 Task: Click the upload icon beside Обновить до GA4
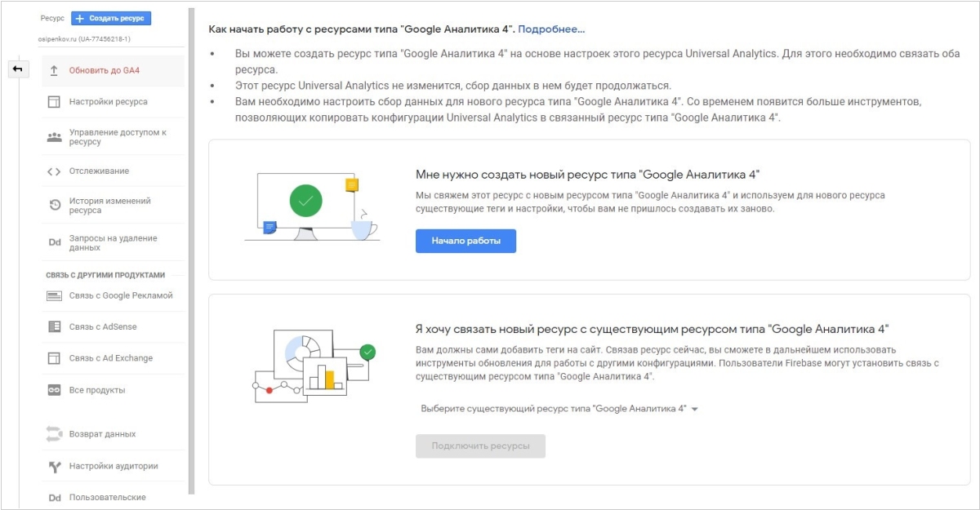pos(54,70)
